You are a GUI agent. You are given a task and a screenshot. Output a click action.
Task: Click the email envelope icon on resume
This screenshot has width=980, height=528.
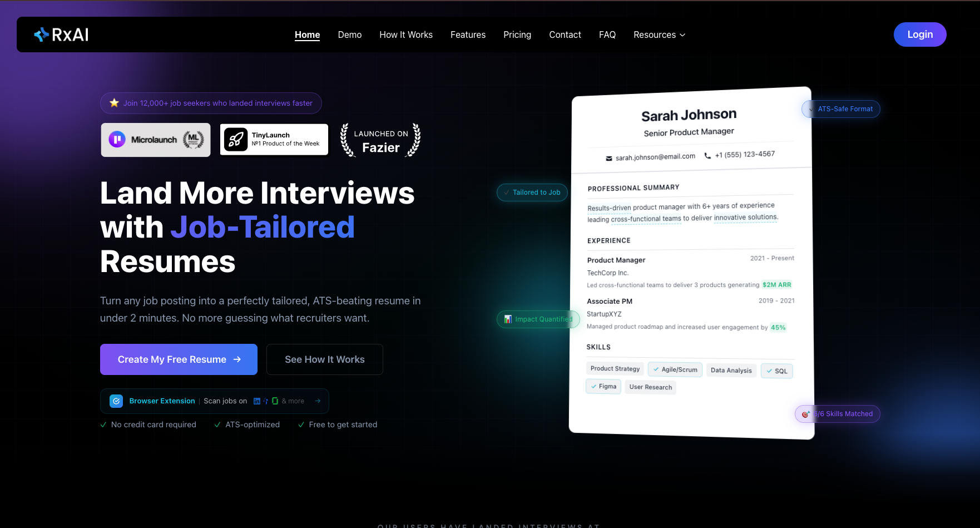pos(609,159)
